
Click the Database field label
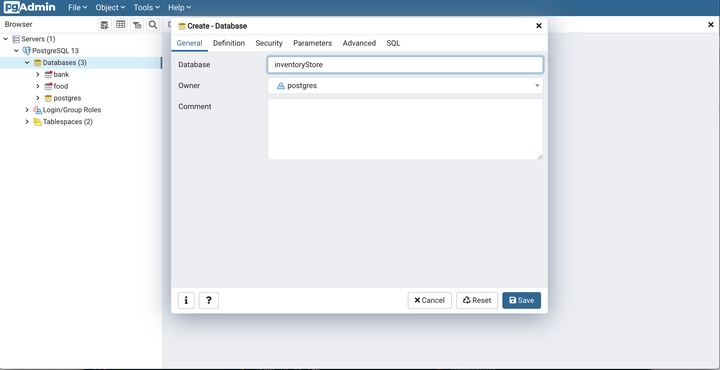coord(194,65)
